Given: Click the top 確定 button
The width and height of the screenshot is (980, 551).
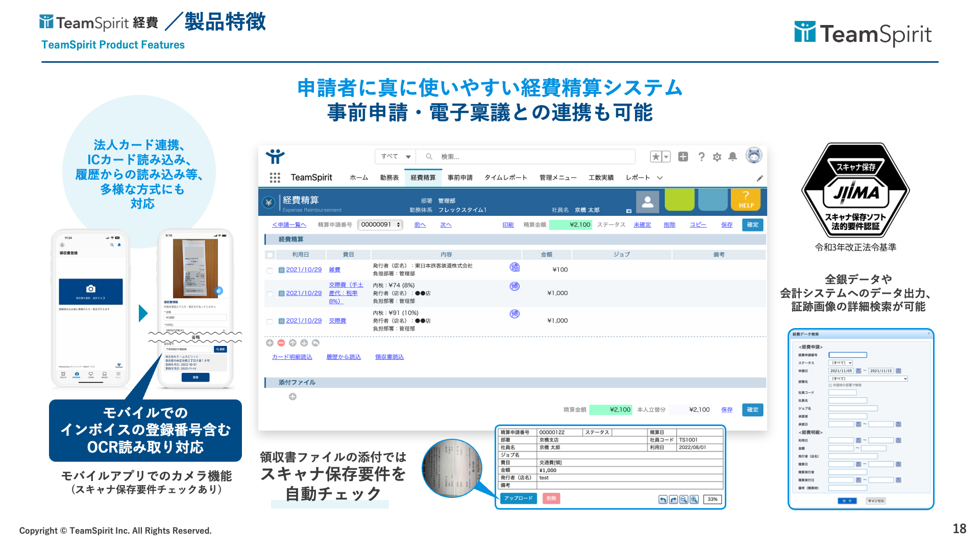Looking at the screenshot, I should (752, 225).
